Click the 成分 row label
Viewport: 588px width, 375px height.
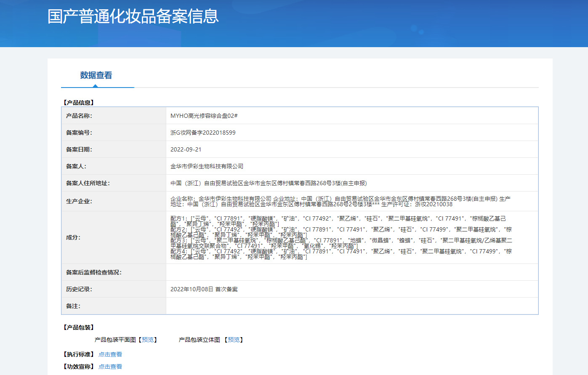coord(73,237)
